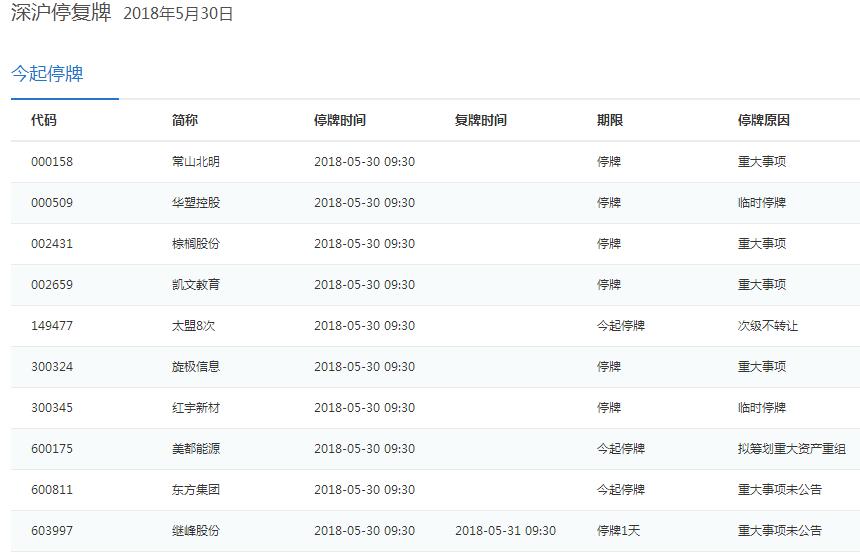Open stock code 000158
860x558 pixels.
[x=52, y=162]
